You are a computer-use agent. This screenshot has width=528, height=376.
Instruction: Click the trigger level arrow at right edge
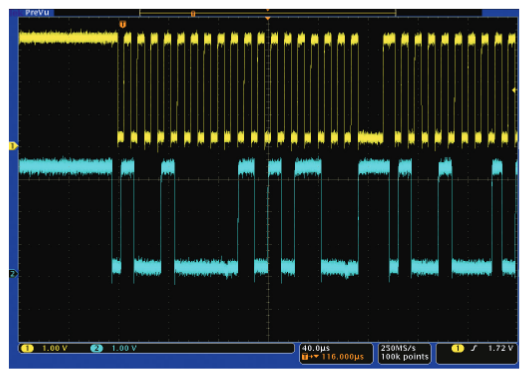pos(514,90)
